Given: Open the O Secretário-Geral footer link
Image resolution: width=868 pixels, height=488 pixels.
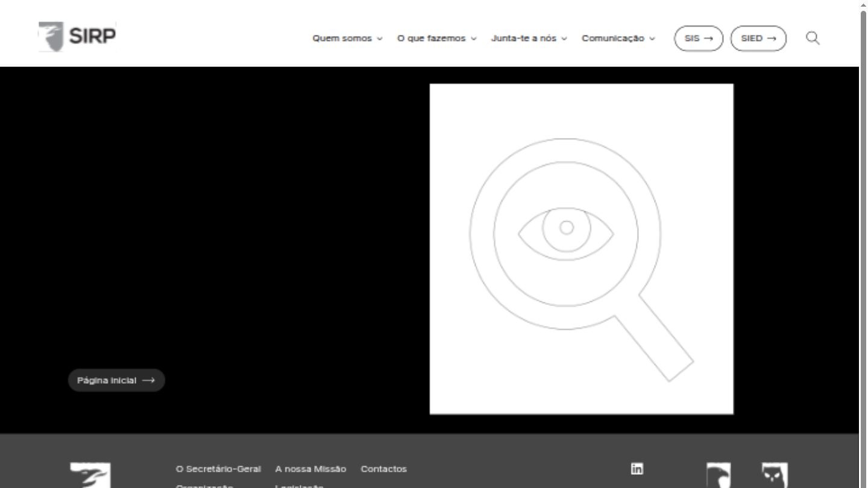Looking at the screenshot, I should click(x=218, y=469).
